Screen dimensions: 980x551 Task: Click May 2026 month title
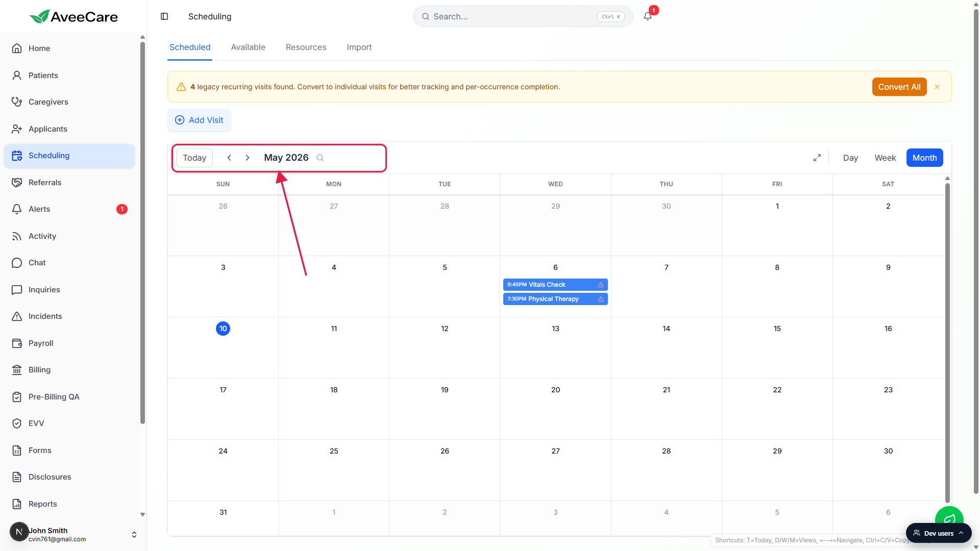[286, 158]
